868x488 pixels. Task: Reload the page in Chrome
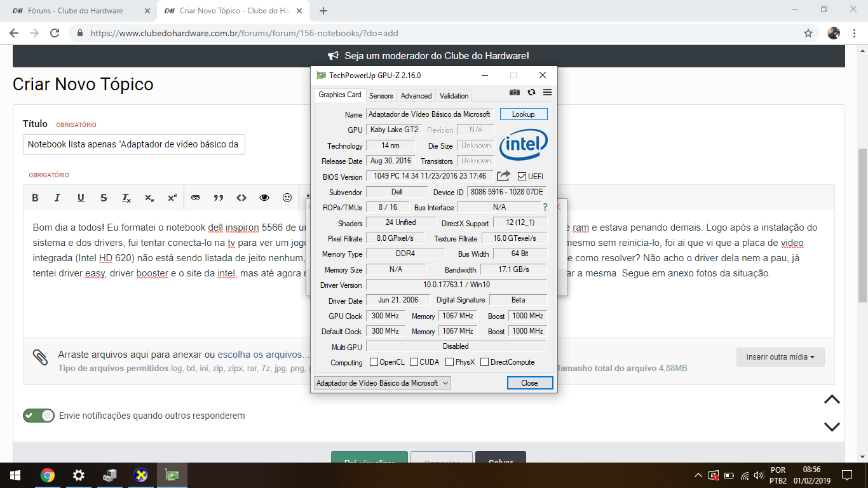(x=55, y=33)
